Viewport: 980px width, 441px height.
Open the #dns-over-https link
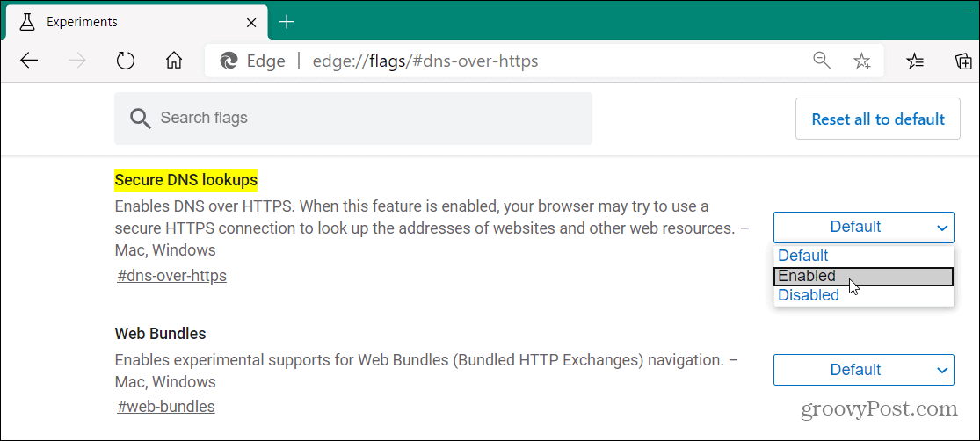pos(172,276)
